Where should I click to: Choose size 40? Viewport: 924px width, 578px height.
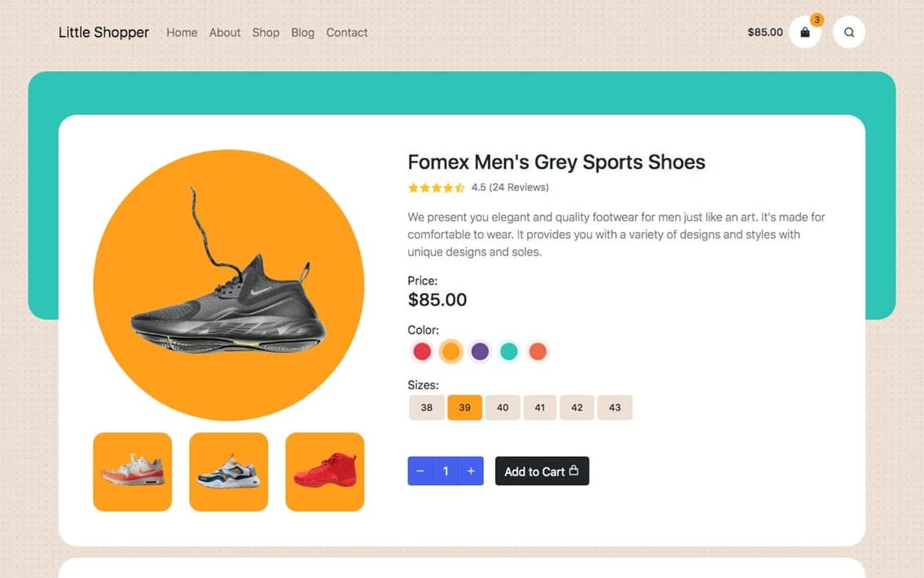tap(502, 408)
